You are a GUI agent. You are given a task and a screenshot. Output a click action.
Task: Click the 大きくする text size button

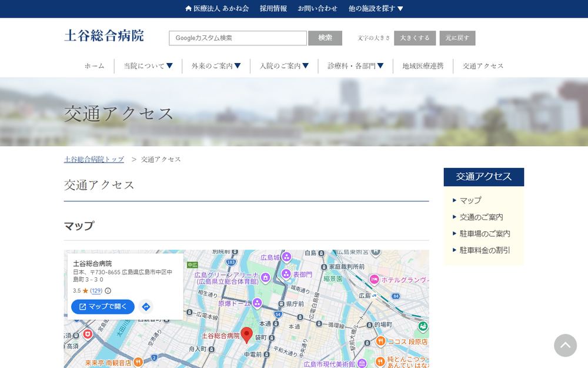415,38
